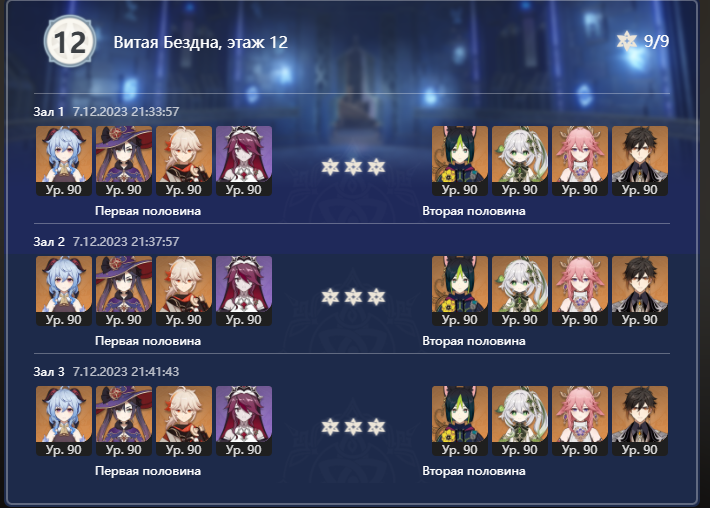Image resolution: width=710 pixels, height=508 pixels.
Task: Select Mona portrait in Зал 1 first half
Action: coord(124,161)
